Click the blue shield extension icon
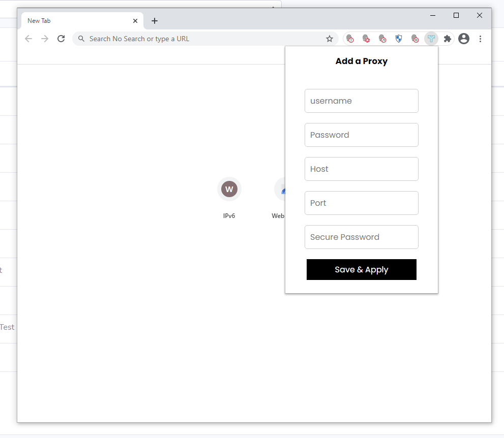Screen dimensions: 504x438 pyautogui.click(x=399, y=39)
